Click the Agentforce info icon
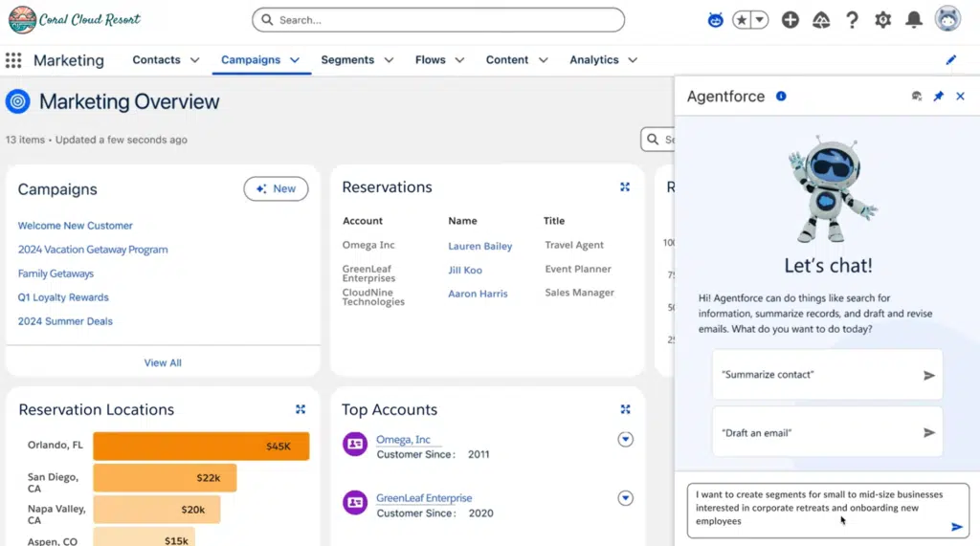The image size is (980, 546). pos(781,97)
